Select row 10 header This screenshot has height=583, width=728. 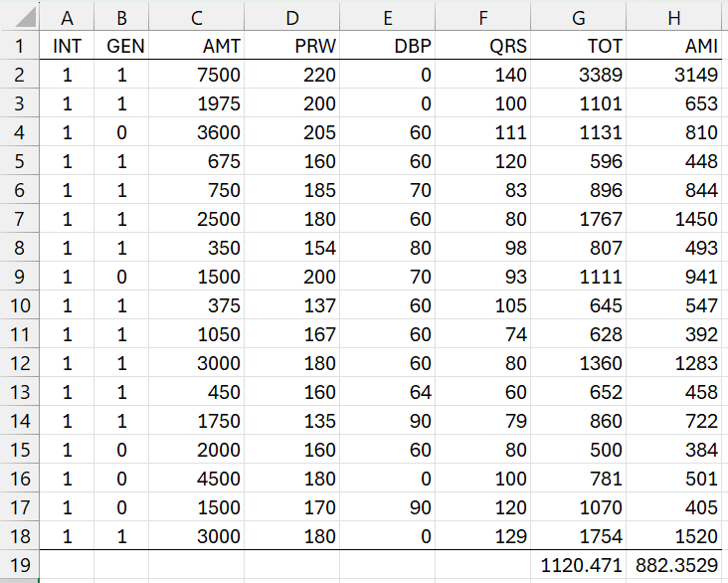tap(19, 304)
